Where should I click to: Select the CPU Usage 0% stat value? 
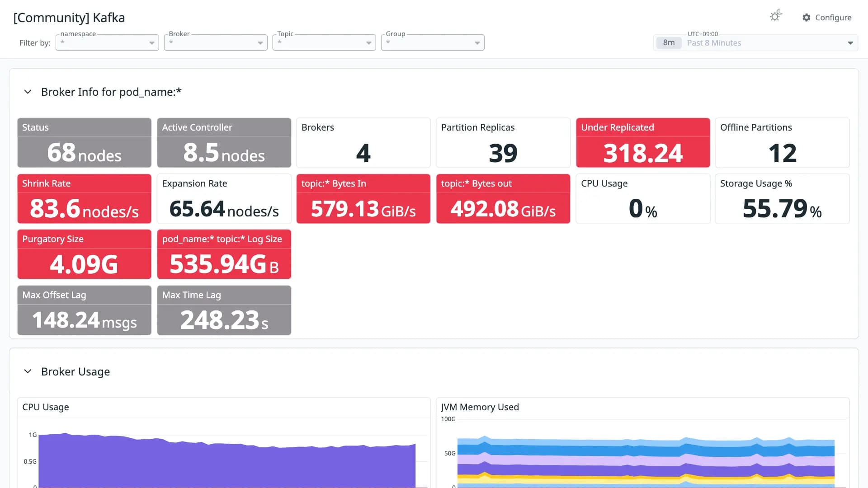643,209
